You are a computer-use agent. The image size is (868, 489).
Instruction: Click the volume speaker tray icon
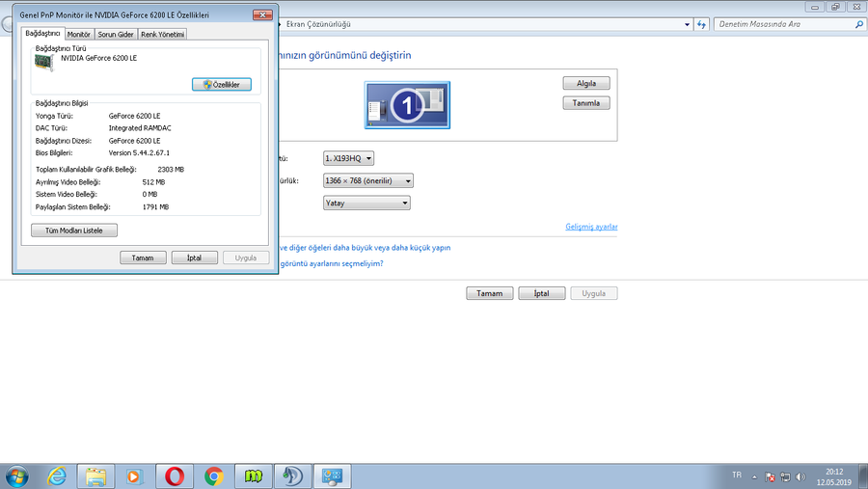[x=800, y=476]
